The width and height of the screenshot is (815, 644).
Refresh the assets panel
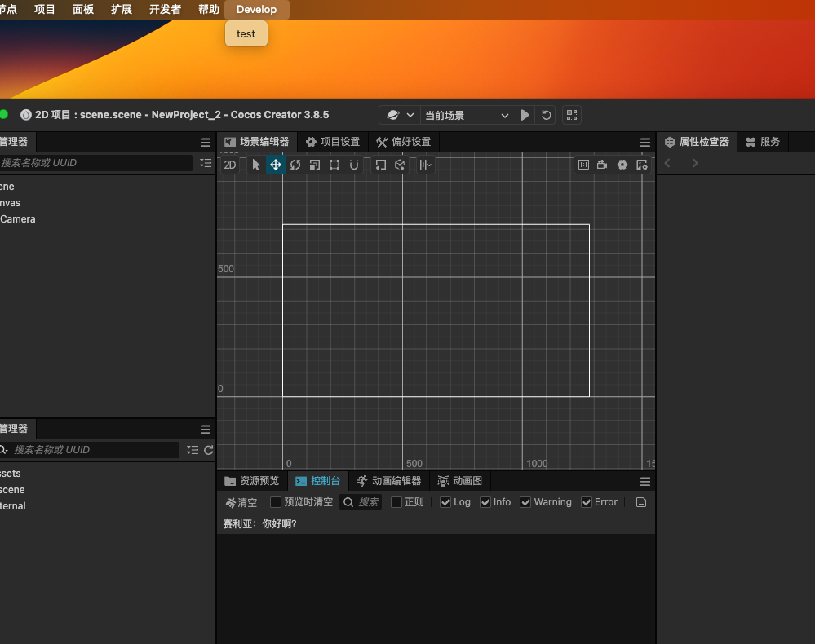pos(208,450)
